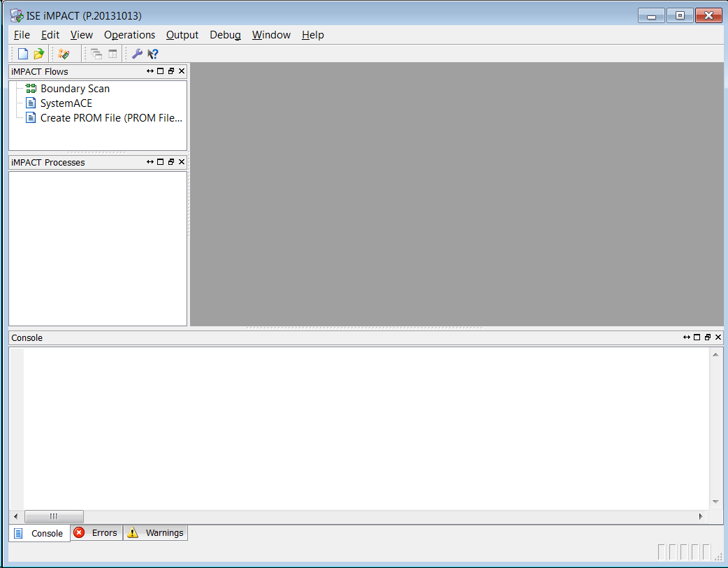Create a new project with the blank page icon
Image resolution: width=728 pixels, height=568 pixels.
click(23, 54)
